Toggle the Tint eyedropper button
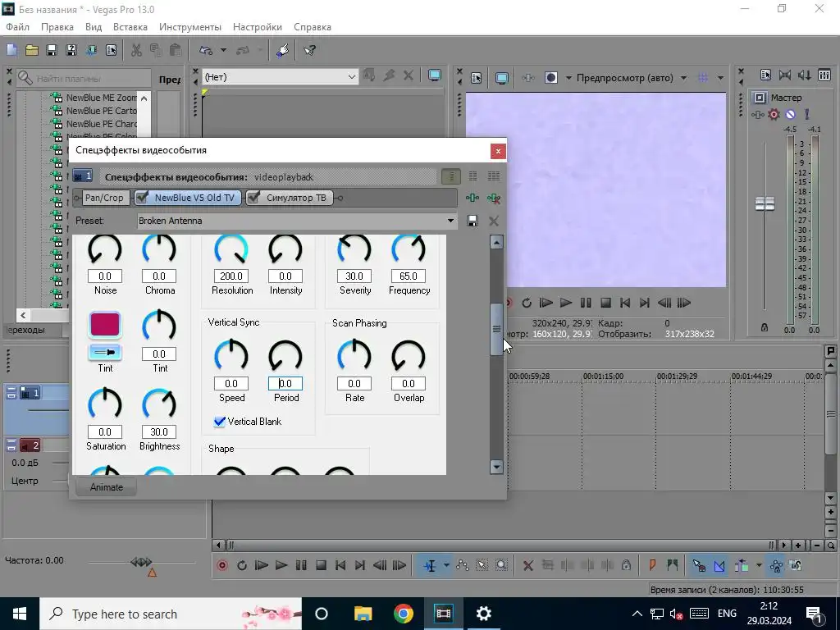Viewport: 840px width, 630px height. (x=105, y=353)
